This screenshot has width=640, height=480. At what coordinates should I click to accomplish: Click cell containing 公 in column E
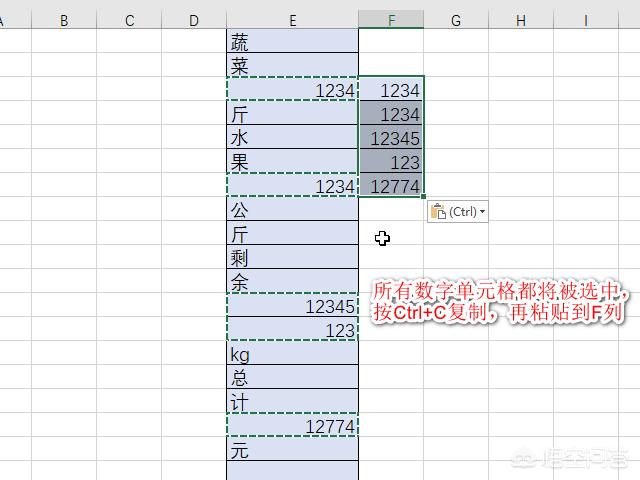(x=293, y=209)
